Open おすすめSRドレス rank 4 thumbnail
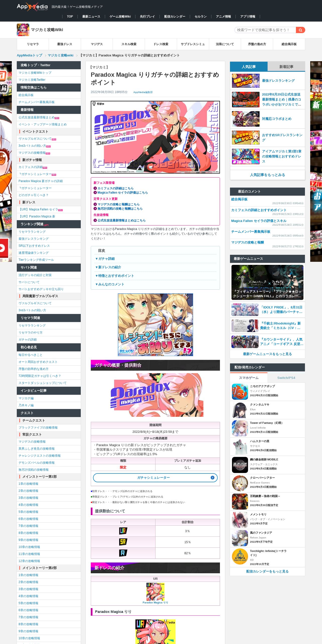This screenshot has width=322, height=644. click(x=246, y=137)
